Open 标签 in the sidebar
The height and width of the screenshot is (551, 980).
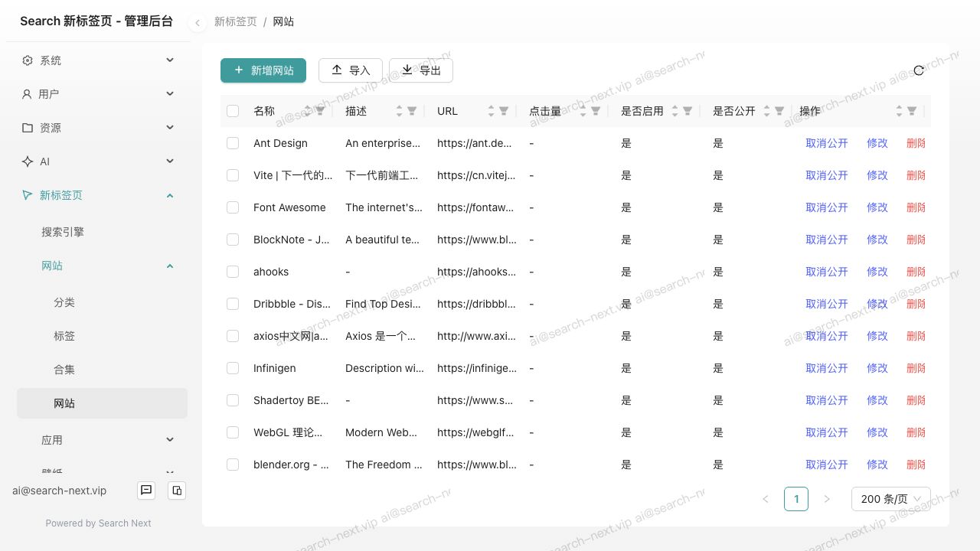coord(64,336)
